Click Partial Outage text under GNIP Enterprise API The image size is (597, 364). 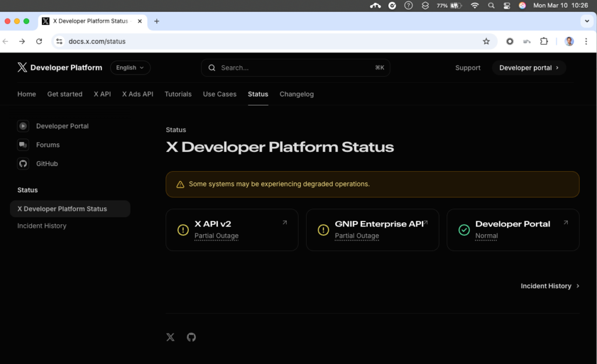(x=357, y=236)
